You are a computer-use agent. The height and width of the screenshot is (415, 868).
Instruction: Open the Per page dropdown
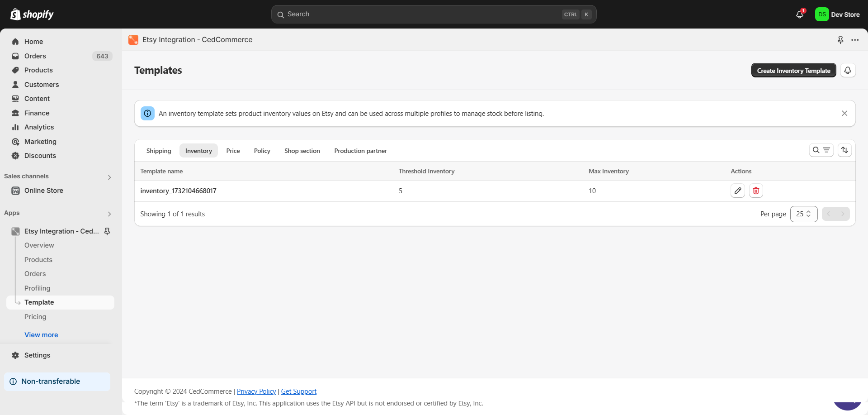(804, 214)
